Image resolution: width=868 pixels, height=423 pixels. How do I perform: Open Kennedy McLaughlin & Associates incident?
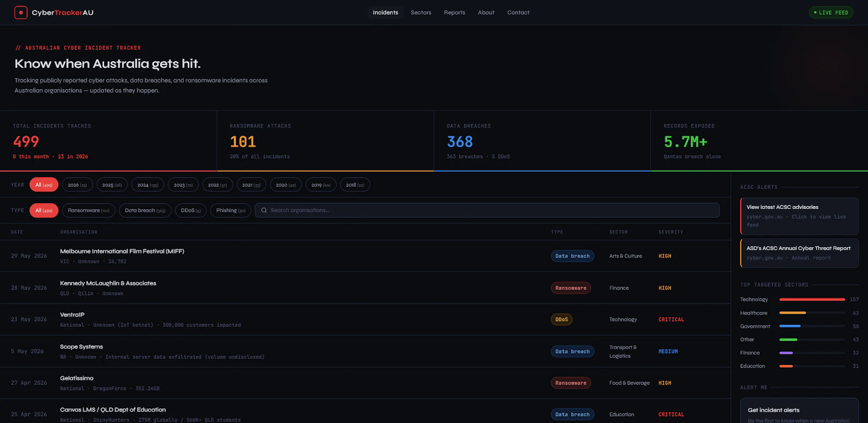click(x=365, y=288)
